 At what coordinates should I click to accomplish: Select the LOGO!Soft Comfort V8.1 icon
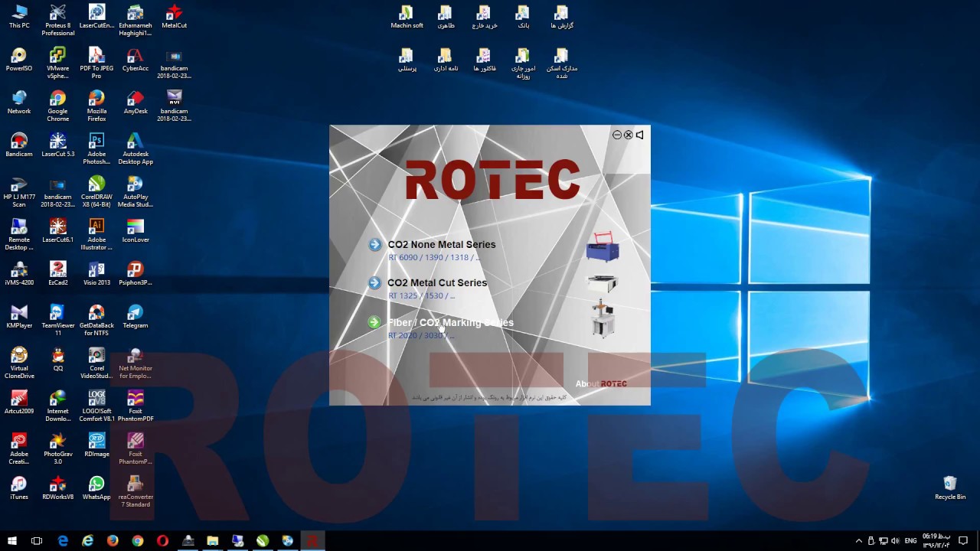[96, 407]
